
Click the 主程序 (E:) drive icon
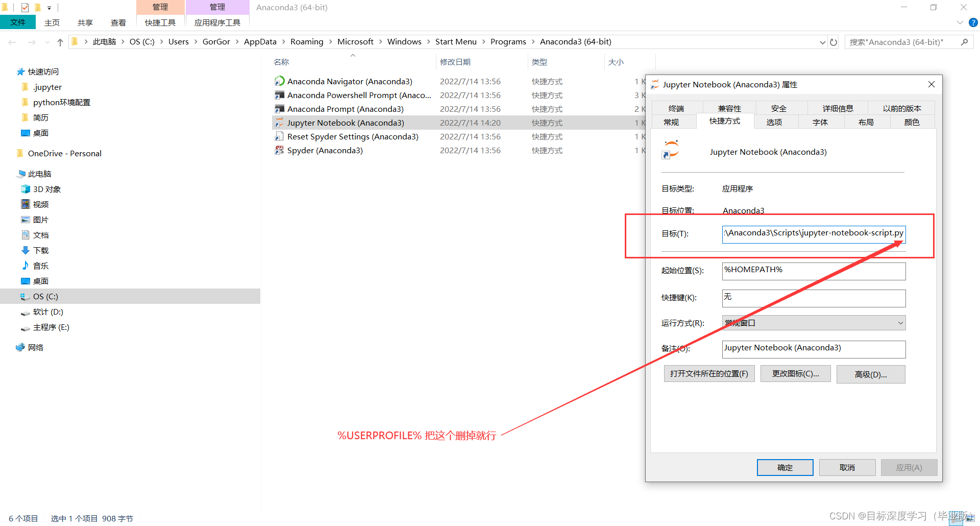[x=26, y=327]
